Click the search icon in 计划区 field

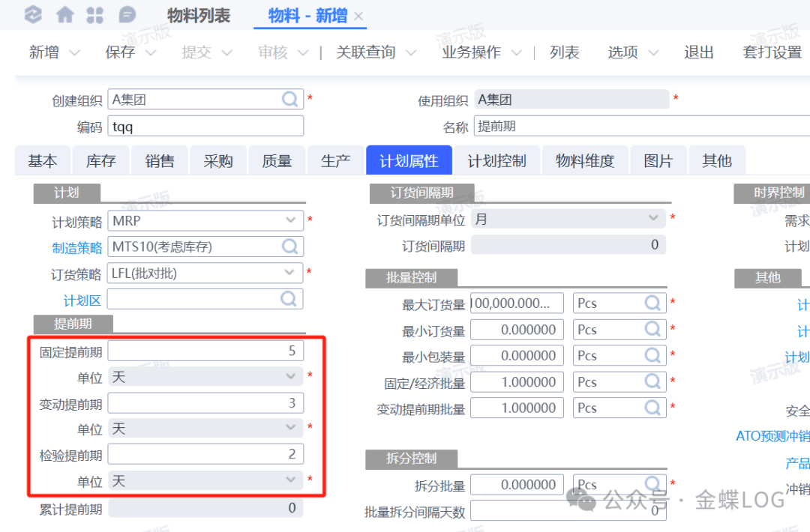(289, 299)
